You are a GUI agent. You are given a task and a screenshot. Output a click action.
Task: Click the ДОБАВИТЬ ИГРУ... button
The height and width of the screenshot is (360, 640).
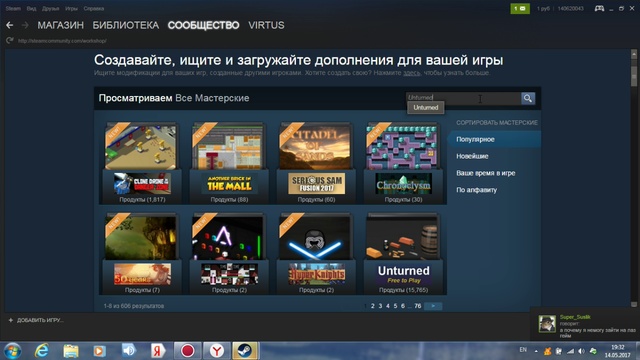(x=36, y=320)
